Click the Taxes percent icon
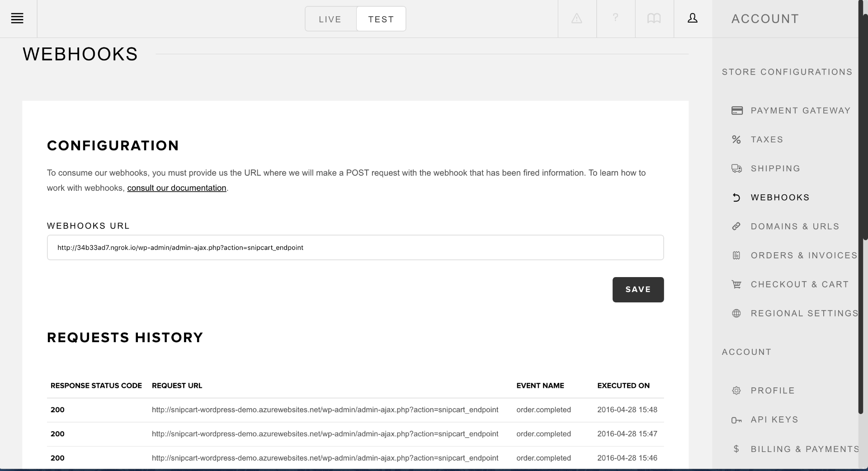 (736, 140)
